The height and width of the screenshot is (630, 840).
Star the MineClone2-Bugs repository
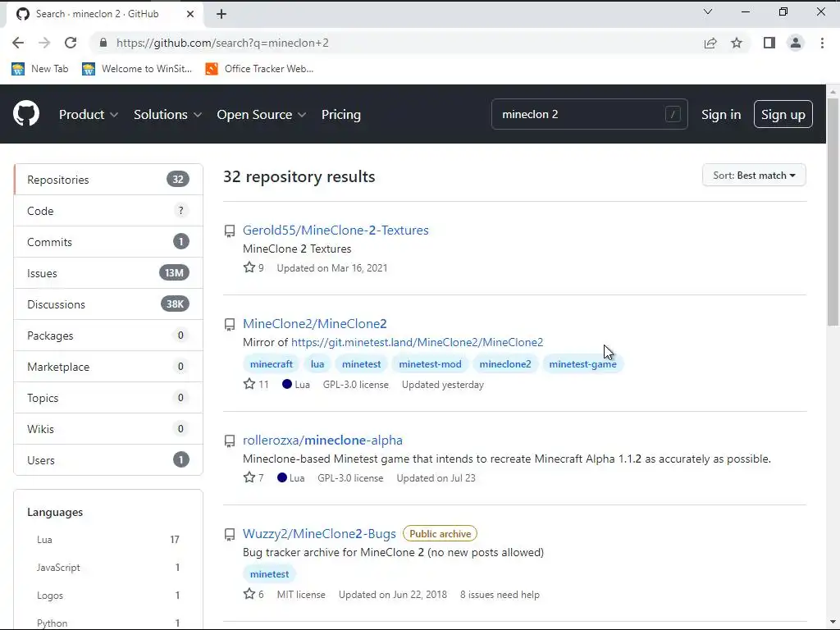click(x=249, y=594)
